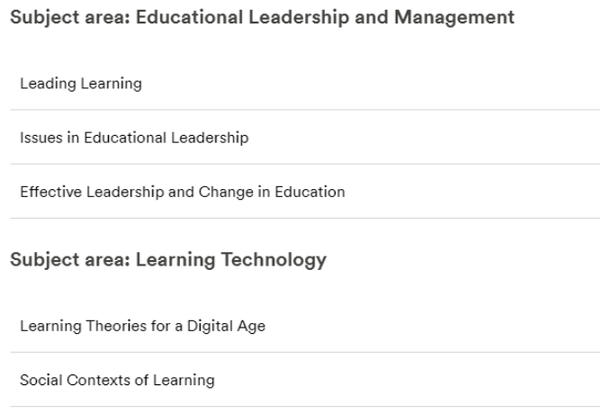This screenshot has width=600, height=414.
Task: Pick the module on effective leadership and change
Action: point(182,192)
